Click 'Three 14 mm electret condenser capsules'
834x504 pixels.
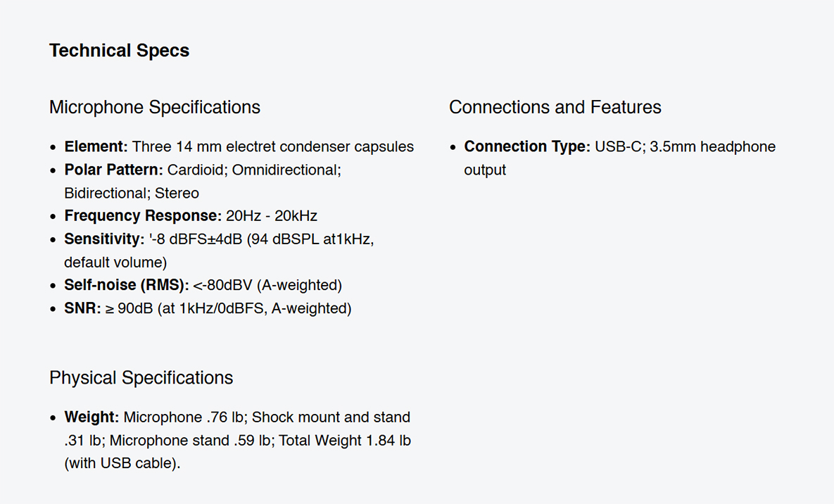(273, 146)
